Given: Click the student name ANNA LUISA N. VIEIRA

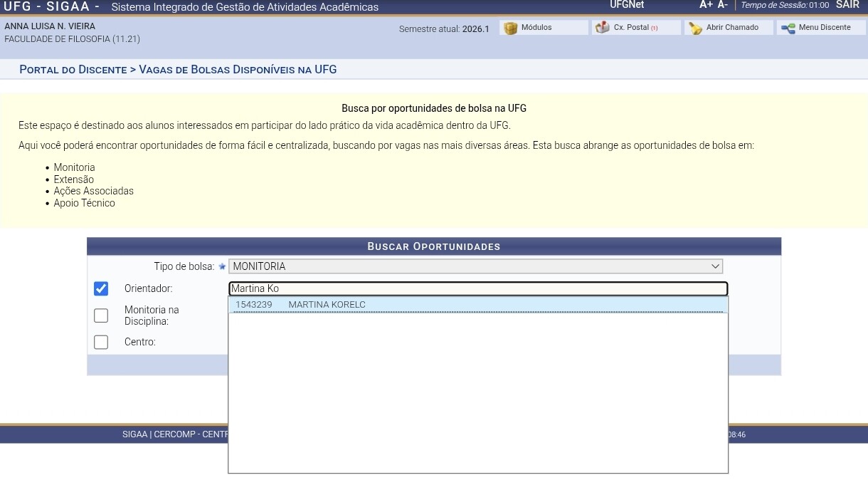Looking at the screenshot, I should point(50,26).
